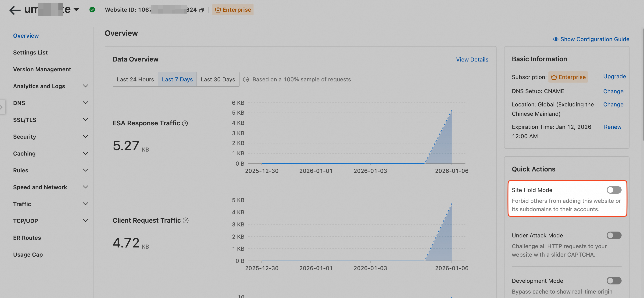
Task: Click the sample rate clock icon
Action: (x=246, y=79)
